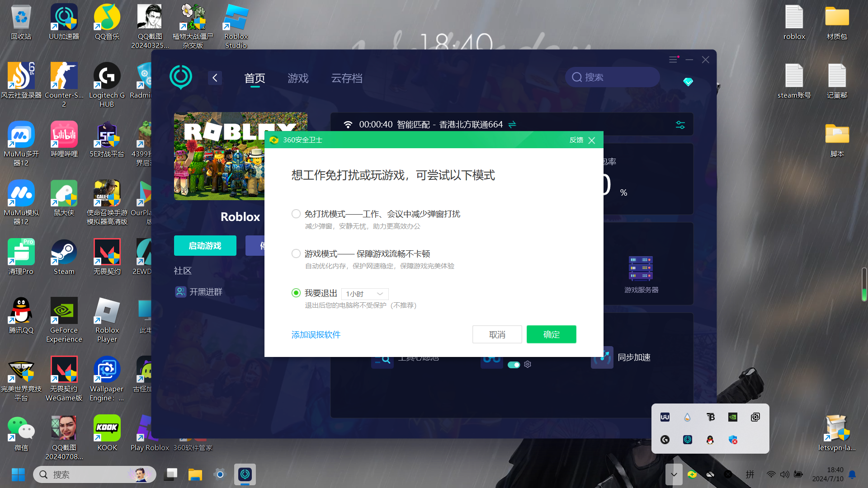Screen dimensions: 868x488
Task: Expand the 1小时 duration dropdown
Action: [x=364, y=294]
